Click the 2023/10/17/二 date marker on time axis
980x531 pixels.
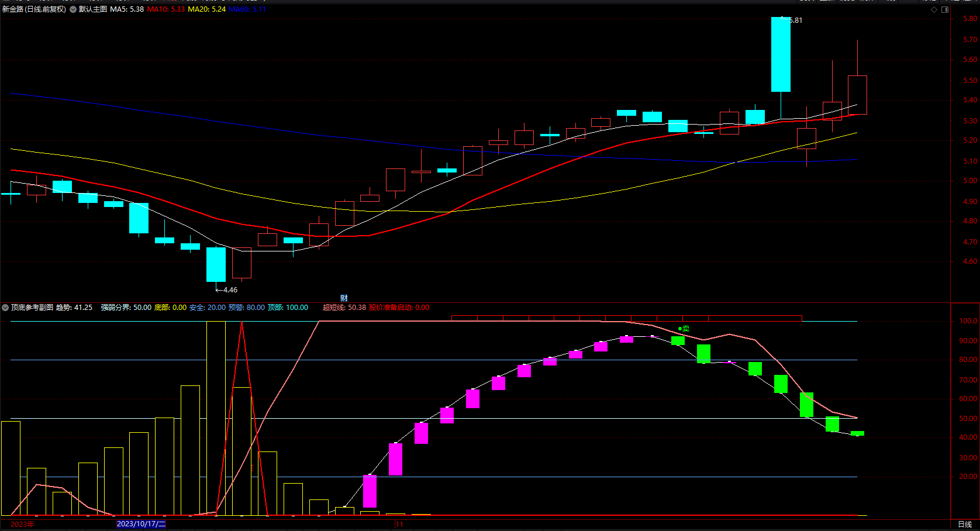pyautogui.click(x=142, y=524)
